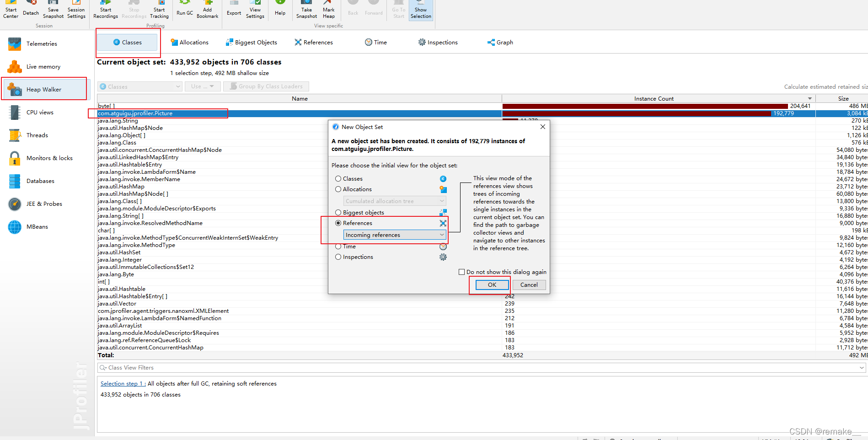Viewport: 868px width, 440px height.
Task: Click Group By Class Loaders button
Action: click(266, 86)
